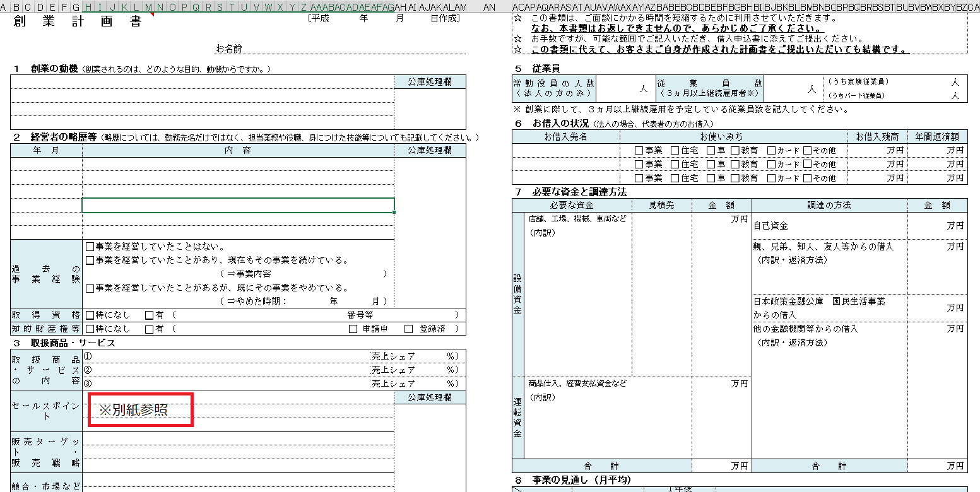Tick "車" in the second お借入 row
The width and height of the screenshot is (980, 492).
coord(711,165)
